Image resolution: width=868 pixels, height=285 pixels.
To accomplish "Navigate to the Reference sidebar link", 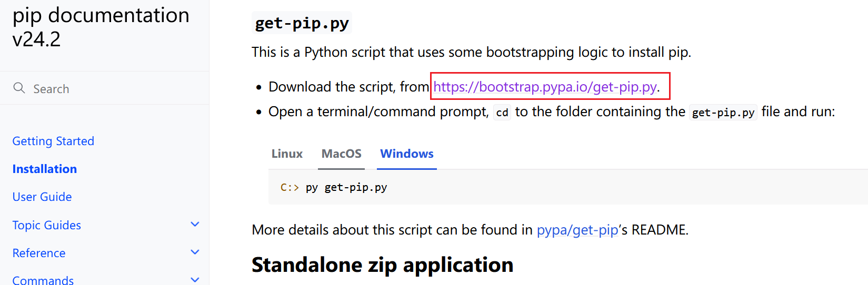I will tap(39, 253).
